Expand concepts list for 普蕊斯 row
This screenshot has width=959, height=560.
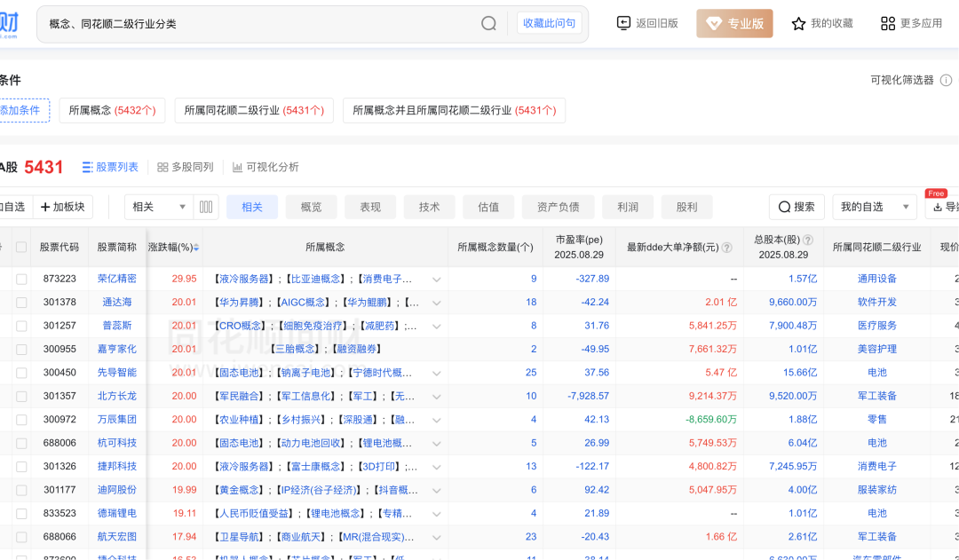(x=437, y=327)
